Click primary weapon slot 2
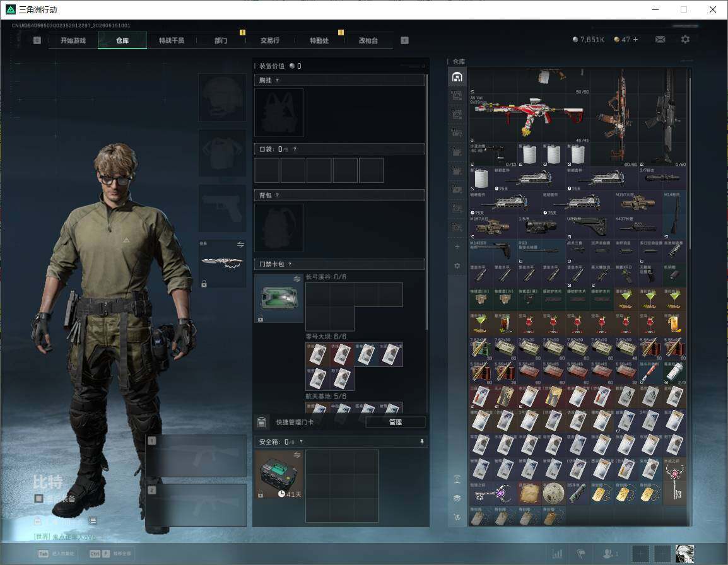The width and height of the screenshot is (728, 565). 196,506
